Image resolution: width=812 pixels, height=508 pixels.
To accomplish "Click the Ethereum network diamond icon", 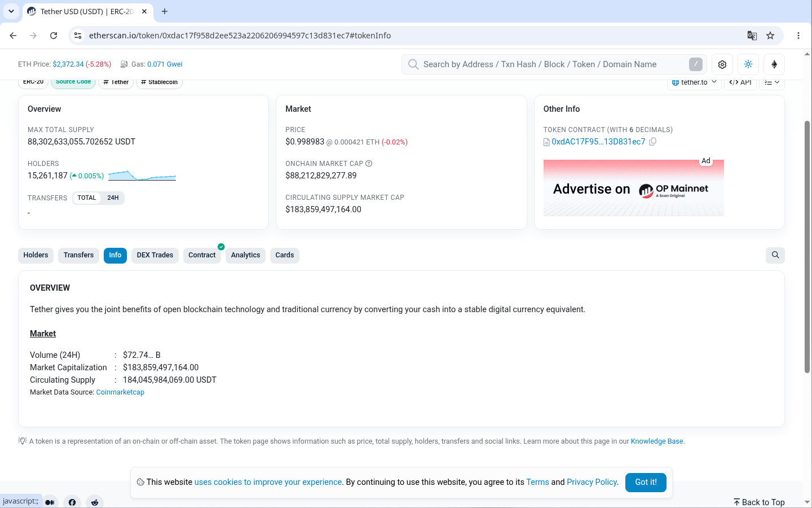I will (x=774, y=64).
